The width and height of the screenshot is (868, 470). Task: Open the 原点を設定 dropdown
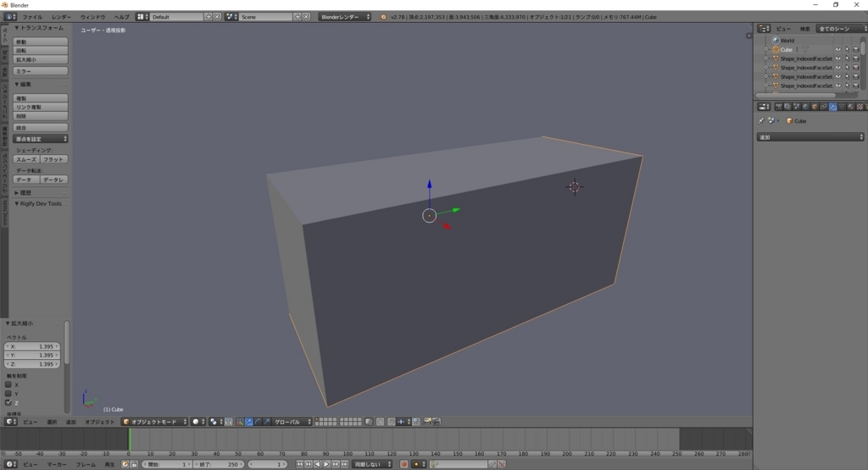click(x=41, y=139)
